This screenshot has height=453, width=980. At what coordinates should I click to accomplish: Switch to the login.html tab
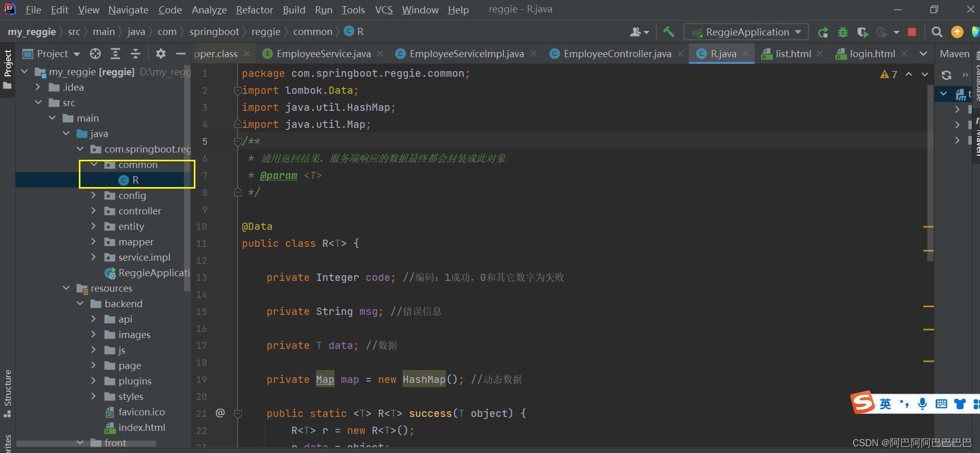click(872, 54)
